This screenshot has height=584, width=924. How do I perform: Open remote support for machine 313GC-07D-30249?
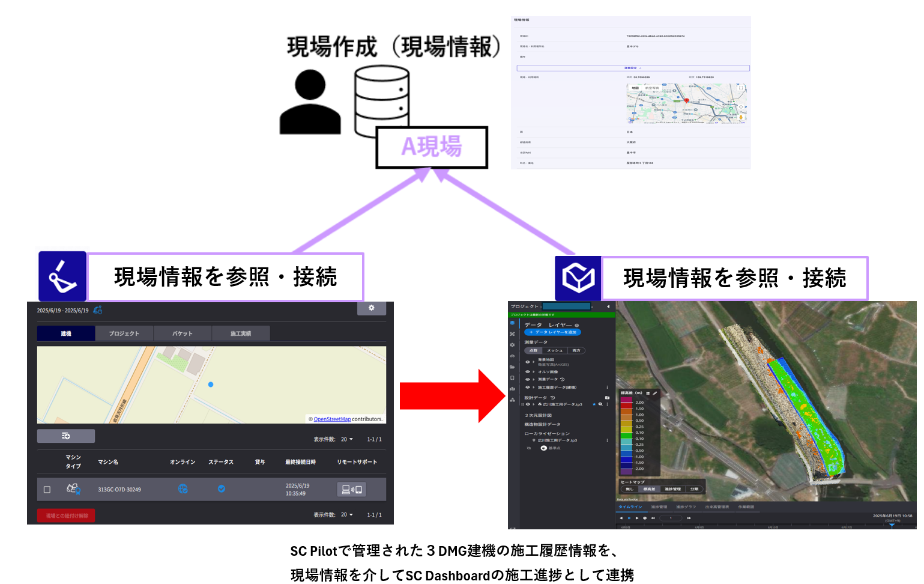point(352,490)
